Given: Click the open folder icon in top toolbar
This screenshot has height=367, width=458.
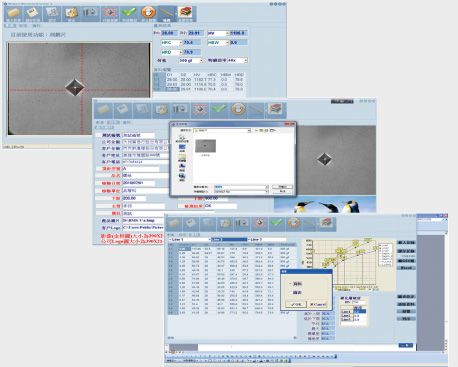Looking at the screenshot, I should [14, 14].
